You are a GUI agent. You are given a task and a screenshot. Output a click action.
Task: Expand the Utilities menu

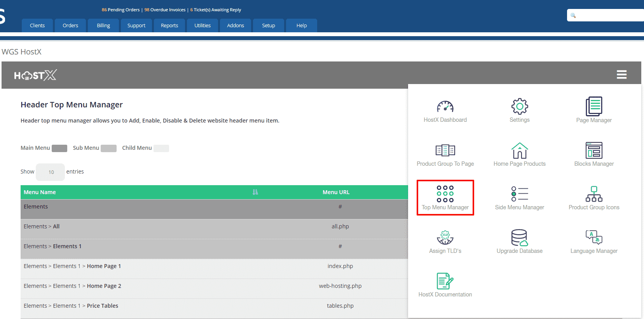click(202, 26)
